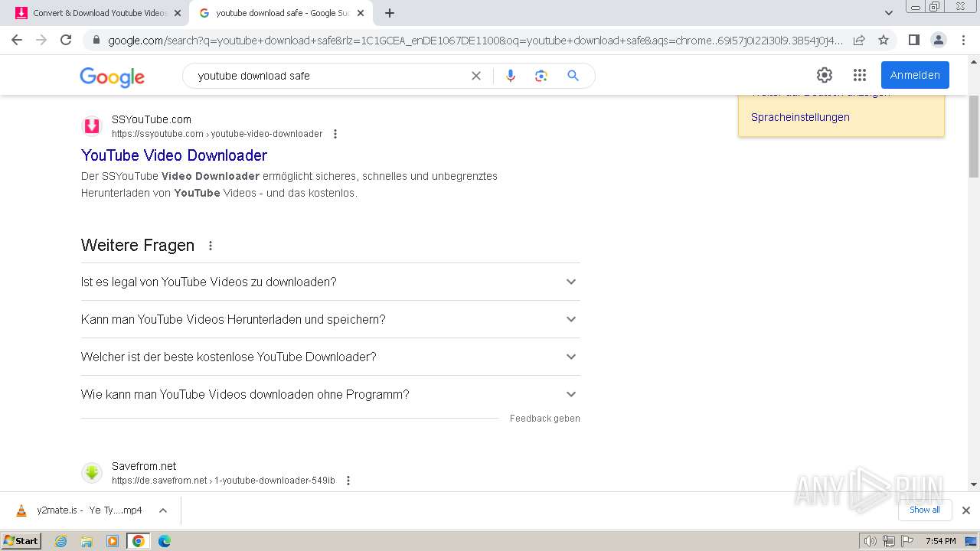Screen dimensions: 980x551
Task: Click the Show desktop button in taskbar
Action: [x=971, y=541]
